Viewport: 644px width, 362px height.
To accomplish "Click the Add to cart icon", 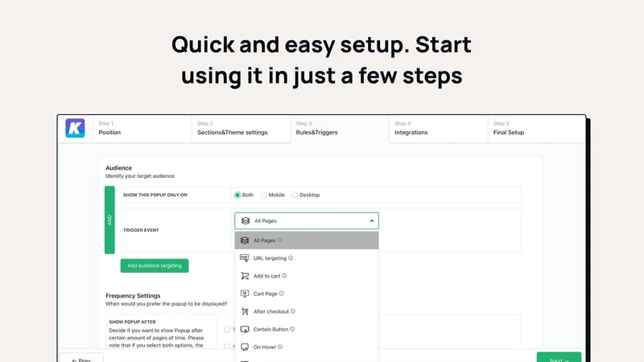I will pyautogui.click(x=245, y=276).
